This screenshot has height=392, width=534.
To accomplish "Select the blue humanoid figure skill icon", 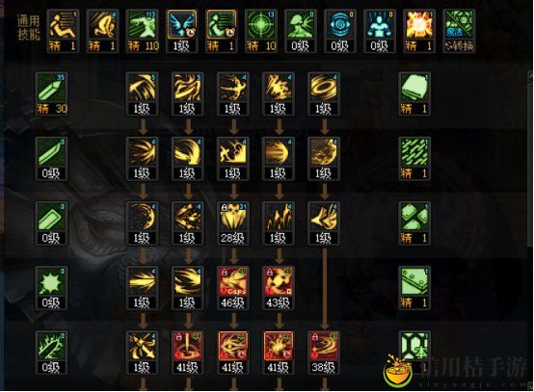I will tap(380, 31).
